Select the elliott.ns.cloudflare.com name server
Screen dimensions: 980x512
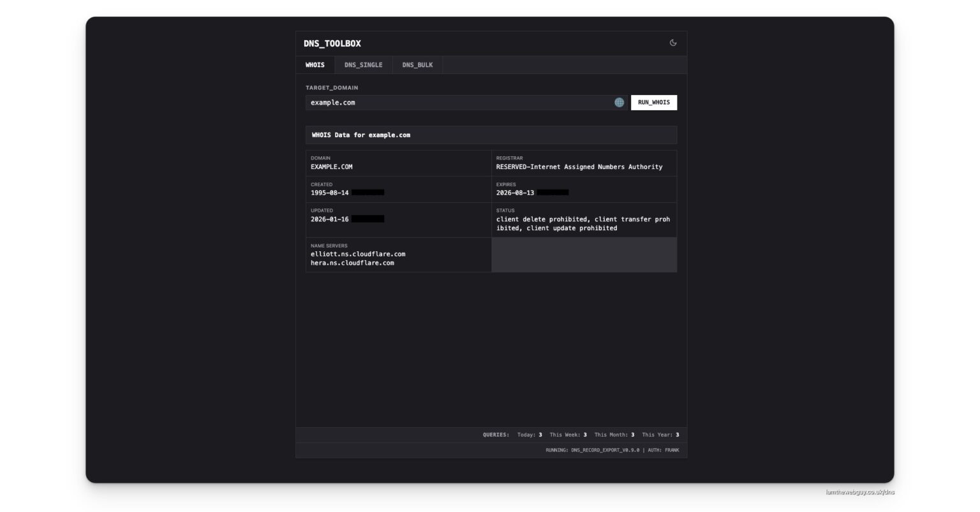tap(358, 254)
